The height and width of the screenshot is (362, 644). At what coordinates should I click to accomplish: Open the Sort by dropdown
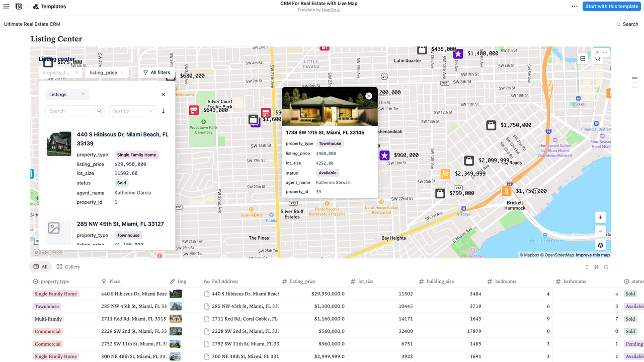click(132, 111)
